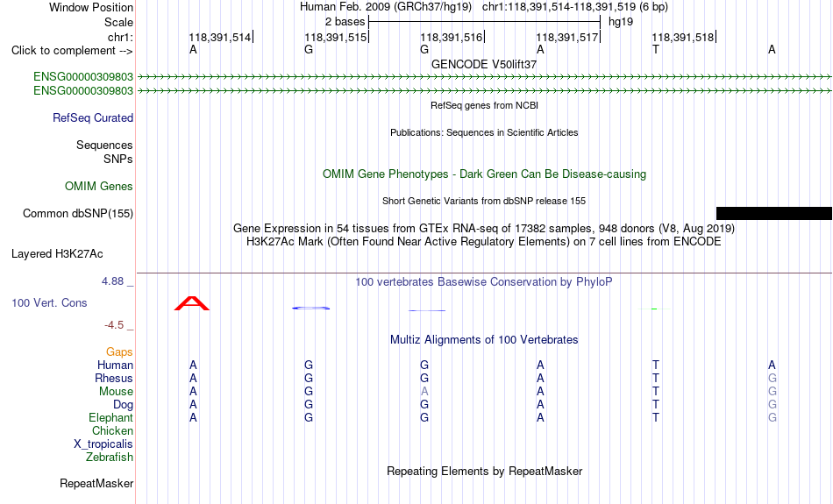Image resolution: width=833 pixels, height=504 pixels.
Task: Click the Window Position label
Action: point(91,7)
